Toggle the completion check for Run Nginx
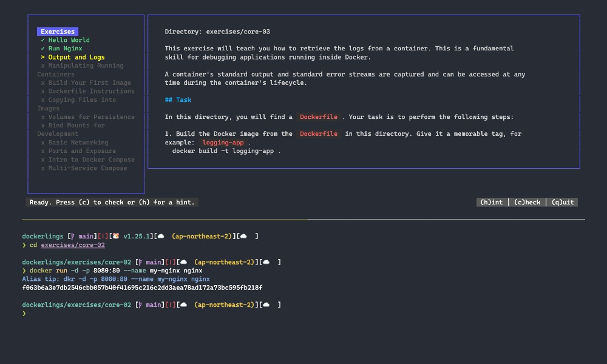Image resolution: width=607 pixels, height=364 pixels. (42, 49)
